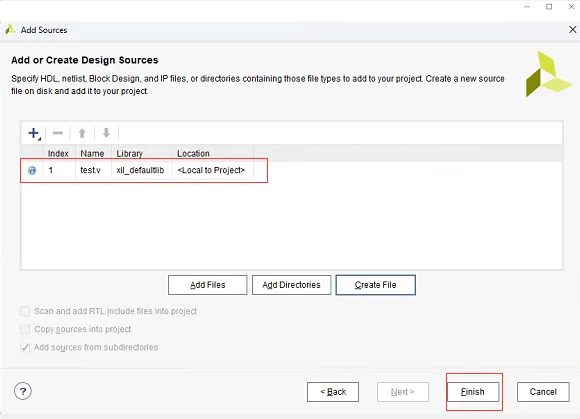Click the Create File button
Screen dimensions: 580x419
pyautogui.click(x=375, y=285)
